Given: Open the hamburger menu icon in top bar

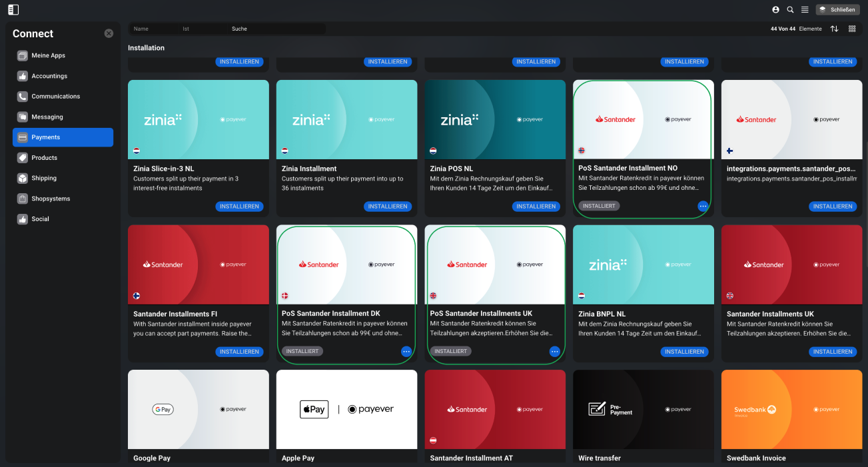Looking at the screenshot, I should tap(805, 10).
